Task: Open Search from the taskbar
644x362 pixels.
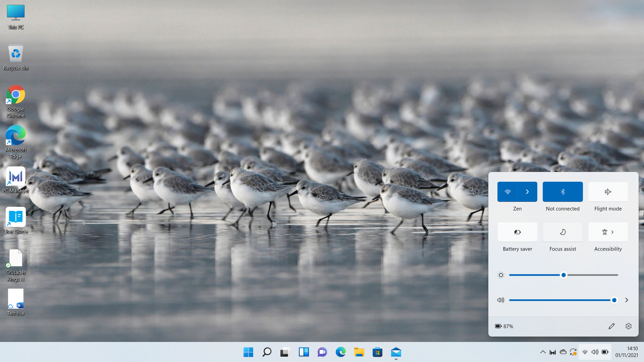Action: click(x=266, y=352)
